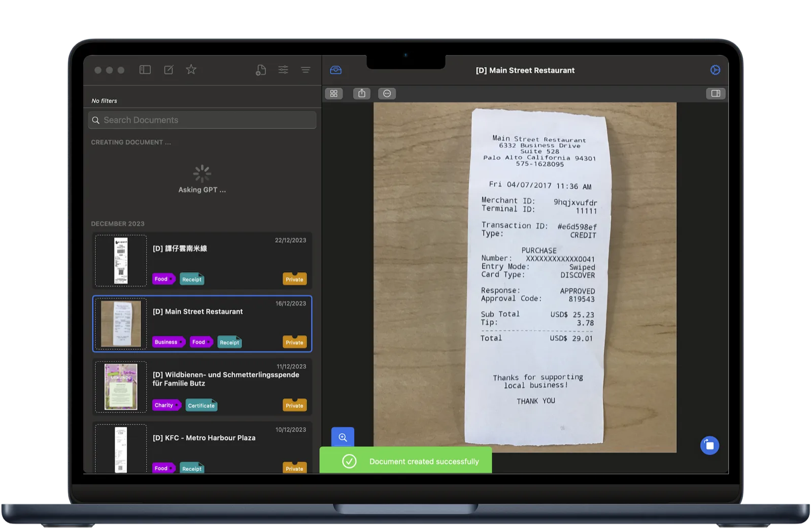This screenshot has width=812, height=529.
Task: Click Receipt tag on KFC row
Action: 192,469
